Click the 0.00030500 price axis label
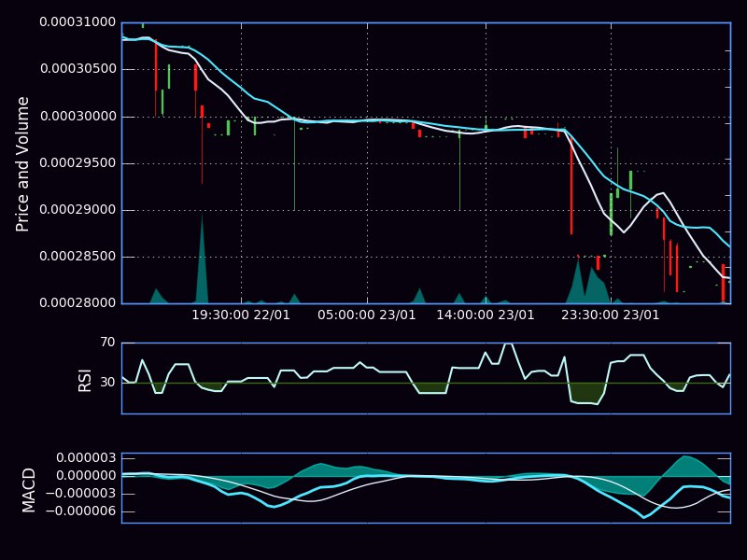 click(78, 69)
